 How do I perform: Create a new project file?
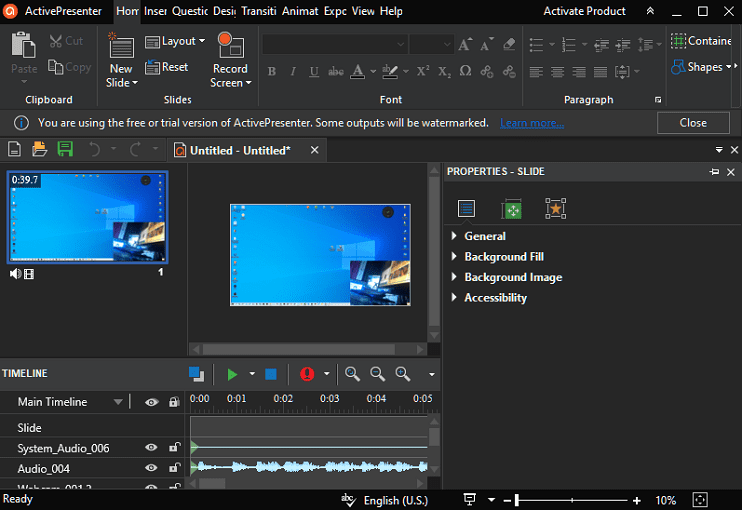coord(15,149)
